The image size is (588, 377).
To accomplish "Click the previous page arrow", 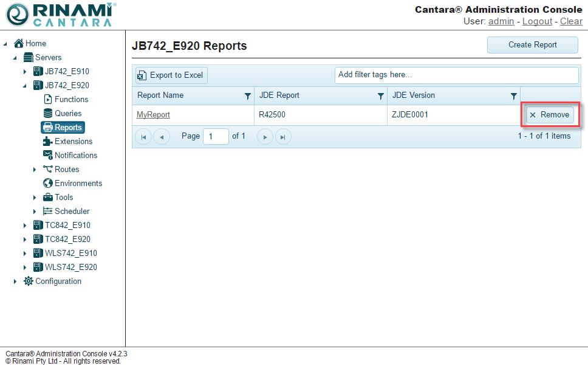I will tap(162, 137).
